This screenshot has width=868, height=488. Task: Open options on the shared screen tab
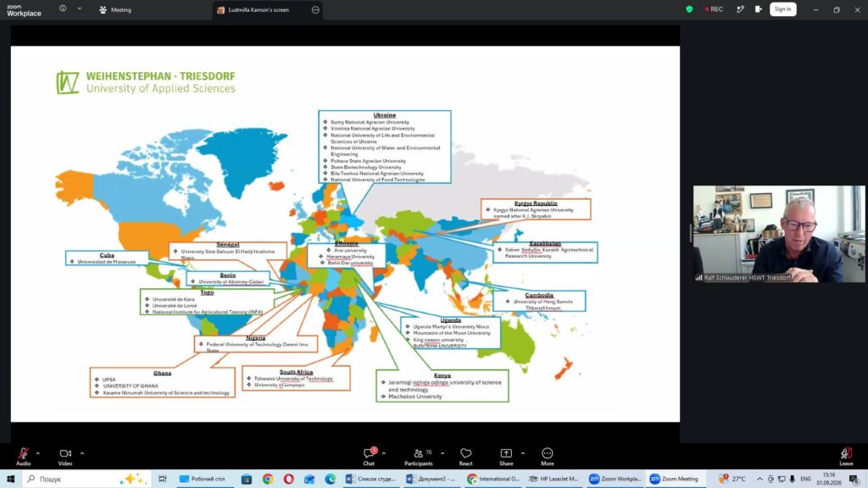point(315,10)
